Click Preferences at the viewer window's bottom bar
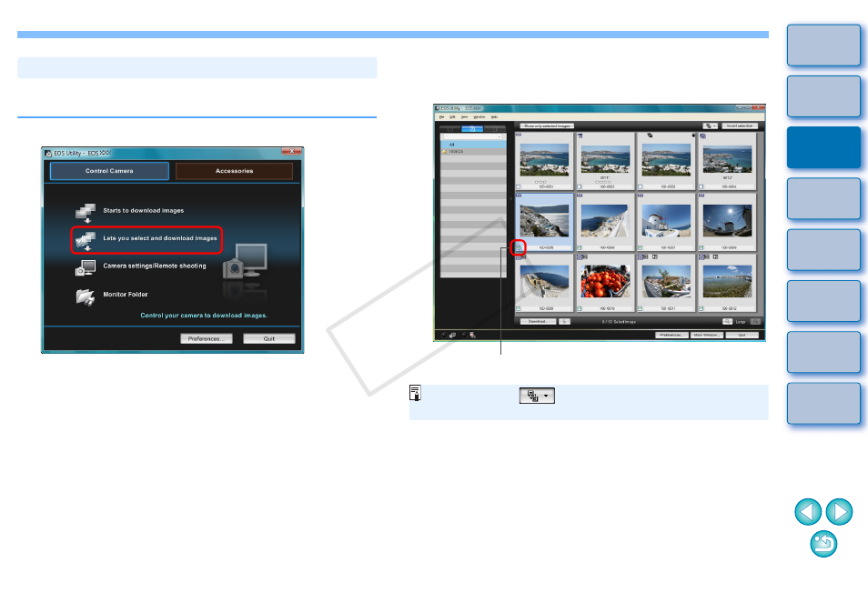This screenshot has height=613, width=868. tap(671, 336)
